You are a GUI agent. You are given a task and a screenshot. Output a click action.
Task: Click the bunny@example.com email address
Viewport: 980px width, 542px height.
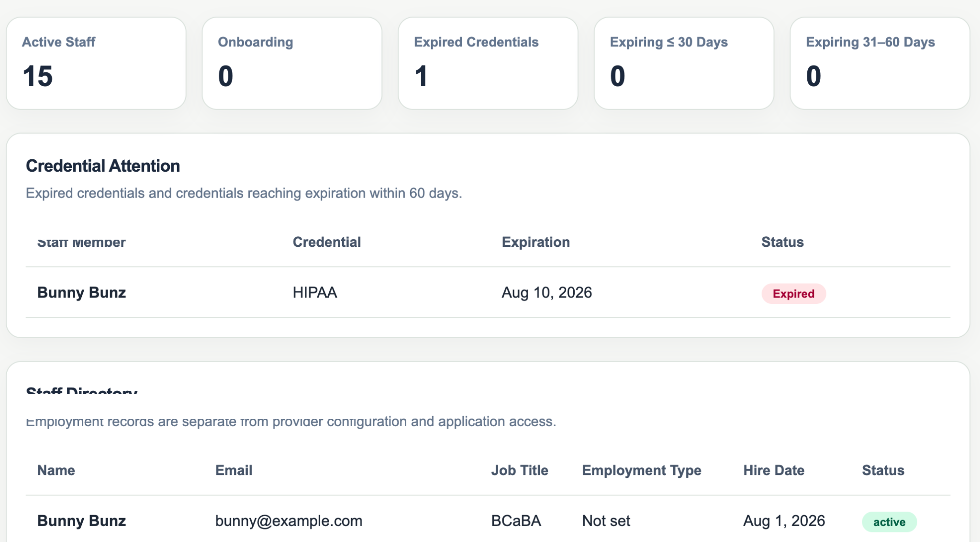(x=289, y=520)
